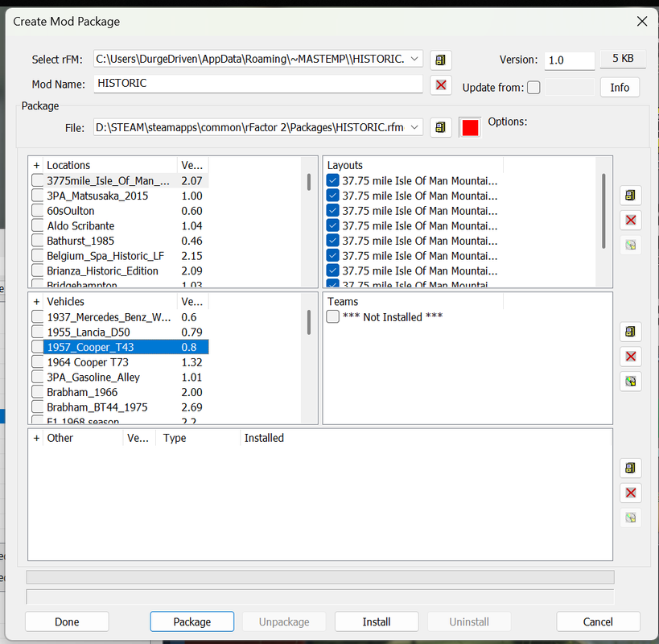Check the 1957_Cooper_T43 vehicle checkbox

point(37,347)
